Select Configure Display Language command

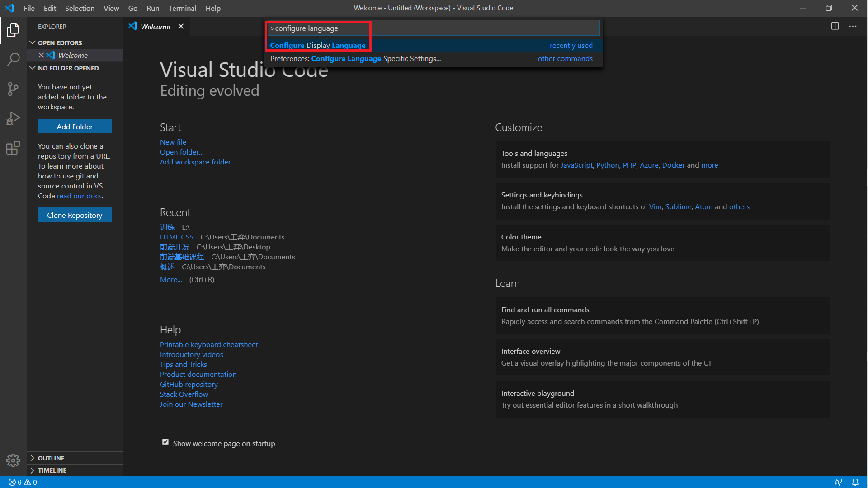tap(318, 46)
